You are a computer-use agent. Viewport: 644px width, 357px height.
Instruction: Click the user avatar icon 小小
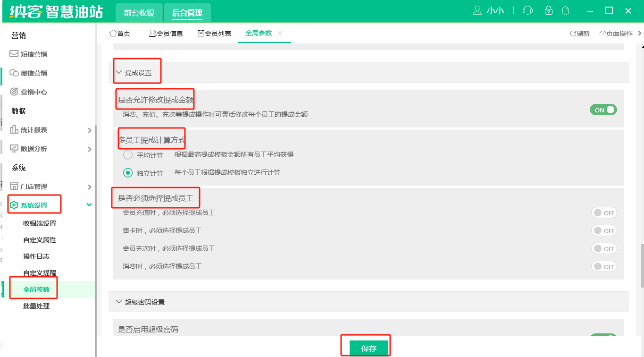point(477,10)
